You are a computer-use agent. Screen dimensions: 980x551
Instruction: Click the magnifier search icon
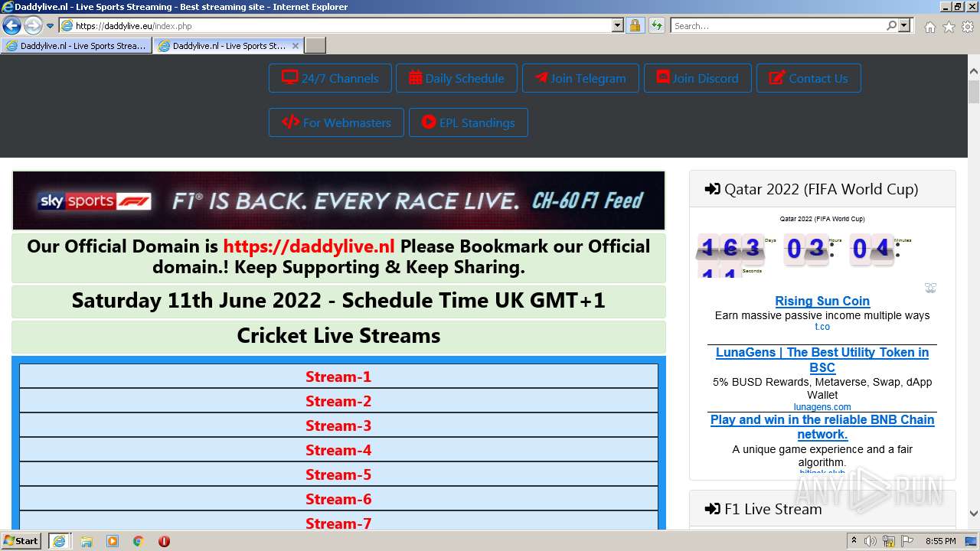tap(891, 26)
